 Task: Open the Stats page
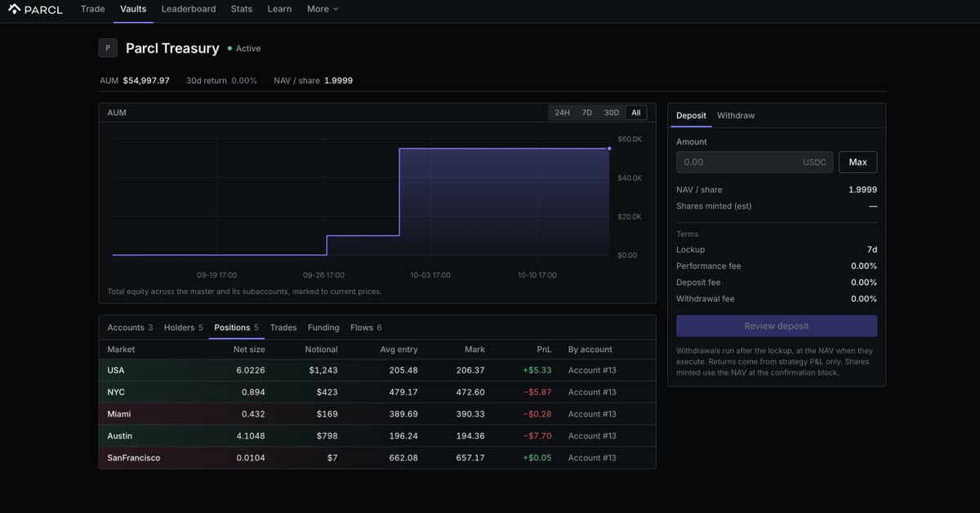click(x=242, y=9)
